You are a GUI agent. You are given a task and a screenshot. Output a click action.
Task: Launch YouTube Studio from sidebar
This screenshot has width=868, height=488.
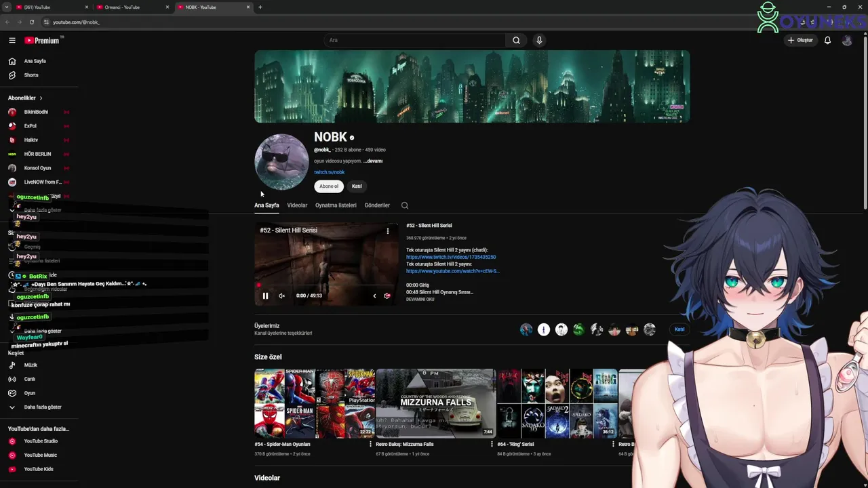tap(41, 441)
